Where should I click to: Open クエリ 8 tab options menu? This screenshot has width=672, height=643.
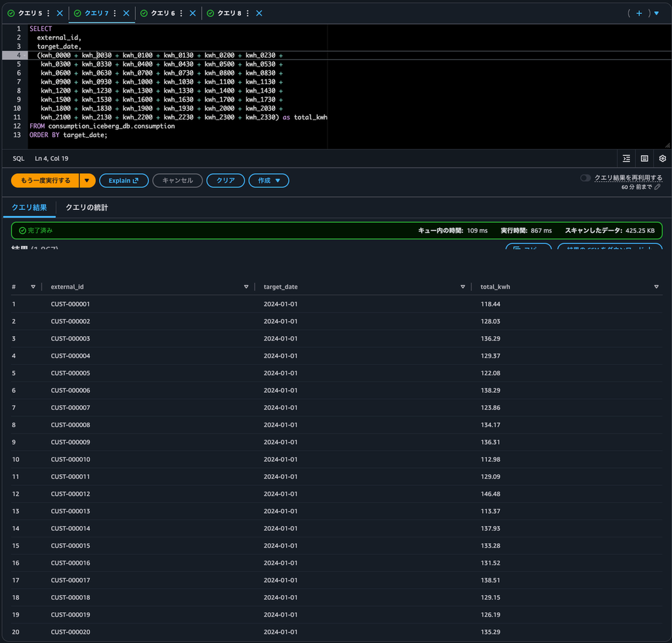(247, 13)
